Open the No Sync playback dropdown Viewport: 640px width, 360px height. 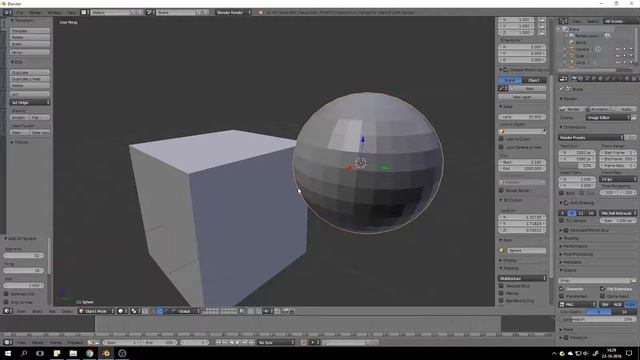276,342
